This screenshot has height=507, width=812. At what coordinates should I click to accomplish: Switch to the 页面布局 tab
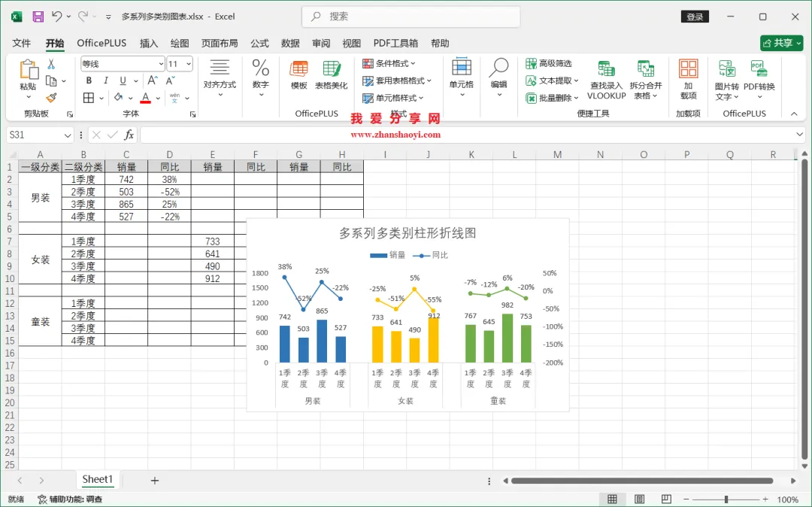click(220, 43)
